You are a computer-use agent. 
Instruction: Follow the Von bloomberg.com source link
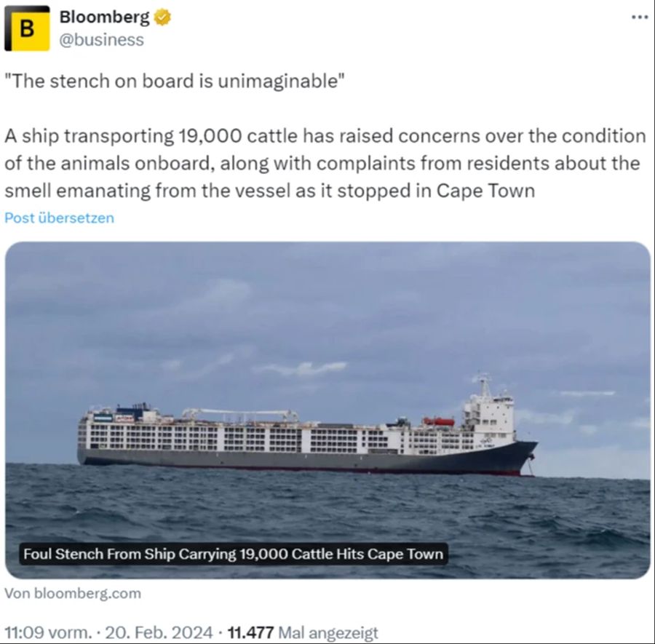(73, 594)
